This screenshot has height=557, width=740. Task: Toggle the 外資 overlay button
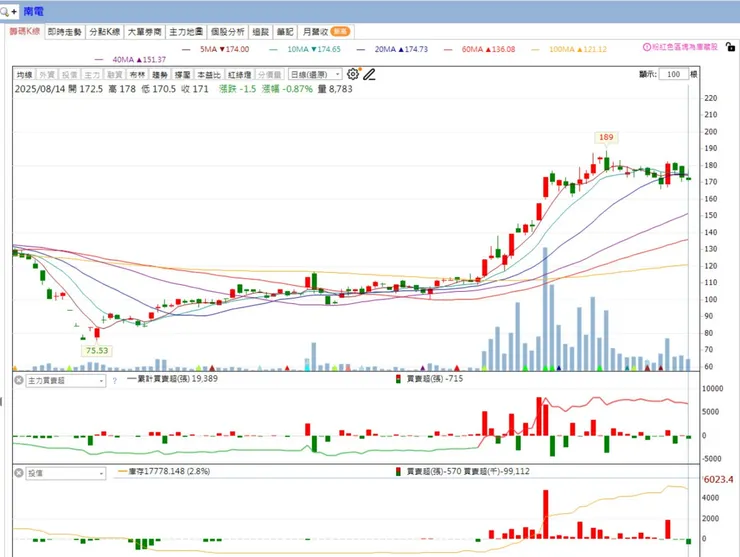(x=47, y=75)
